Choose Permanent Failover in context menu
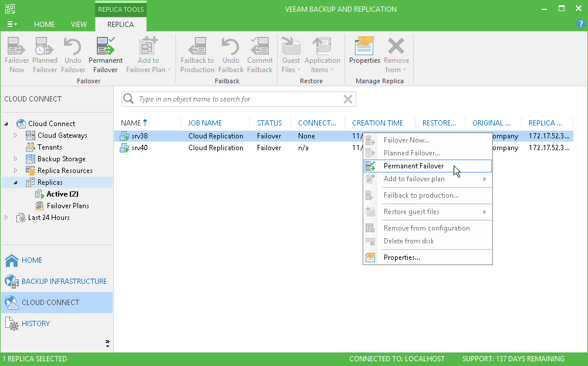Image resolution: width=588 pixels, height=366 pixels. click(x=427, y=166)
